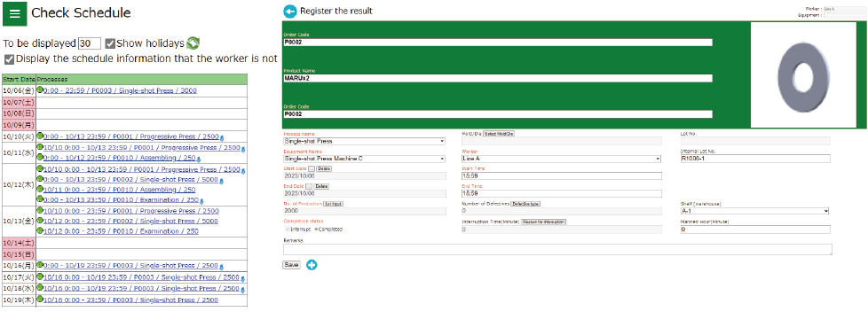The height and width of the screenshot is (335, 868).
Task: Click the Remarks text area
Action: (x=557, y=249)
